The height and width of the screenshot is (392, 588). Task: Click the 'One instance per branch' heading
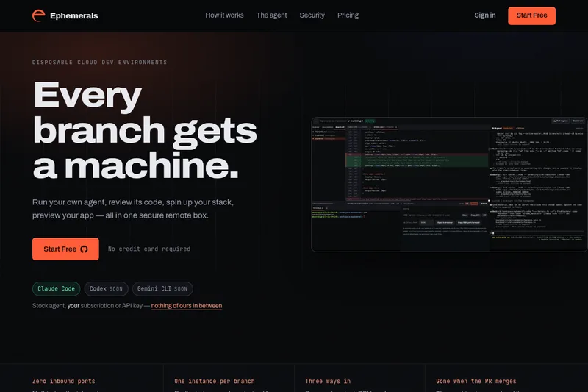215,381
